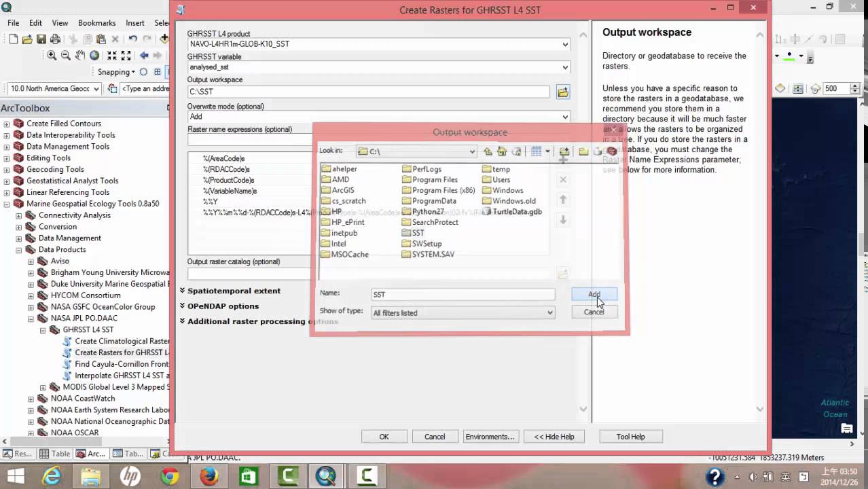Click the folder browse icon beside Output workspace
Image resolution: width=868 pixels, height=489 pixels.
(x=562, y=92)
